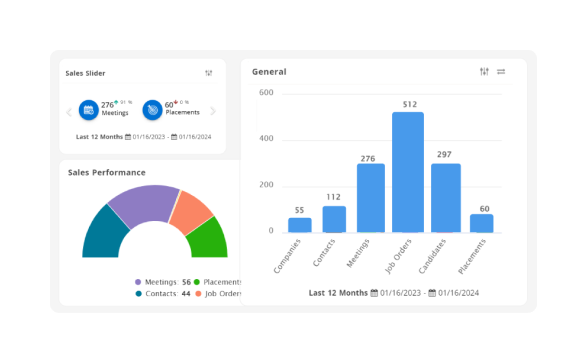Click the Contacts count 44 in legend
The height and width of the screenshot is (363, 587).
click(x=186, y=293)
